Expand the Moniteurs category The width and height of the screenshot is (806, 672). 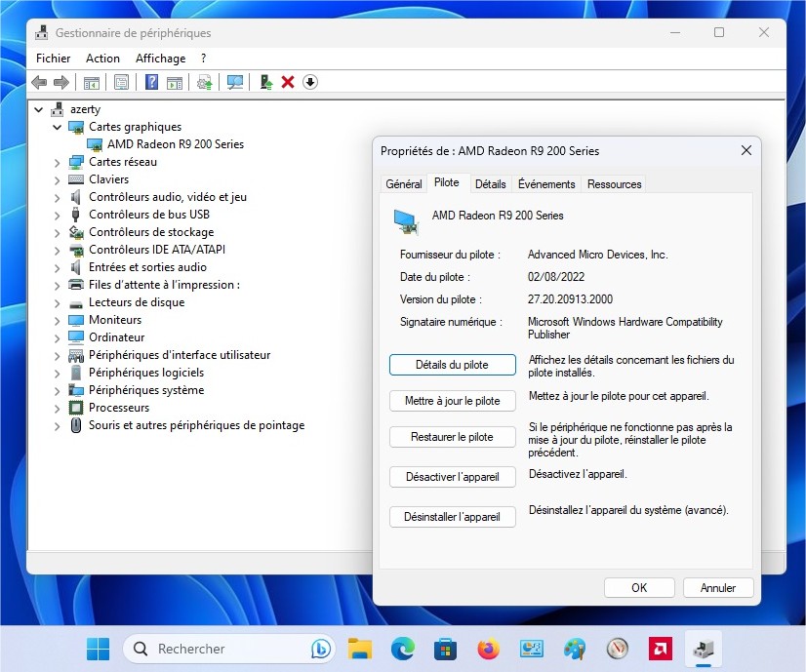point(57,320)
